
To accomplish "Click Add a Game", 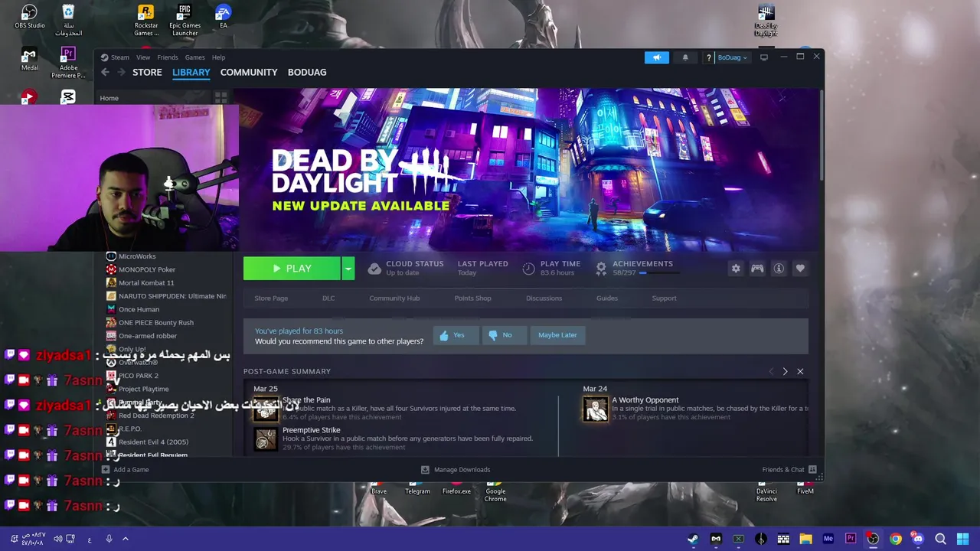I will point(126,470).
